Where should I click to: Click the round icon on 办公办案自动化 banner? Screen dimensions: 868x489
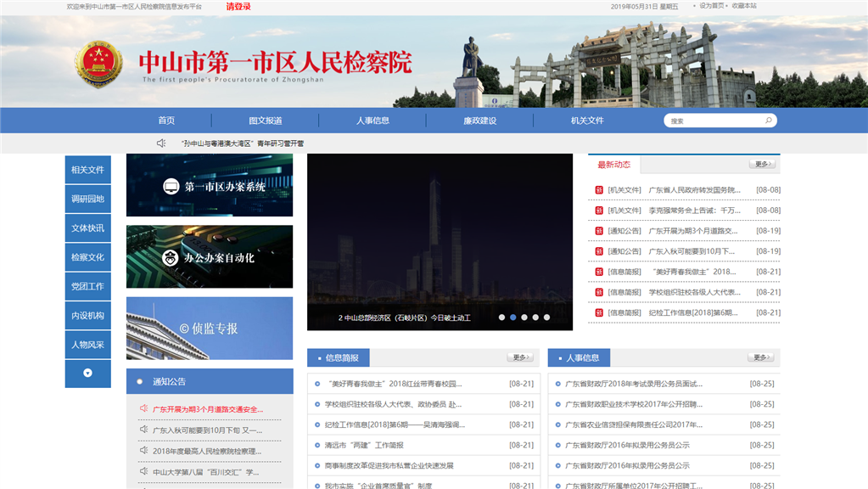point(170,257)
